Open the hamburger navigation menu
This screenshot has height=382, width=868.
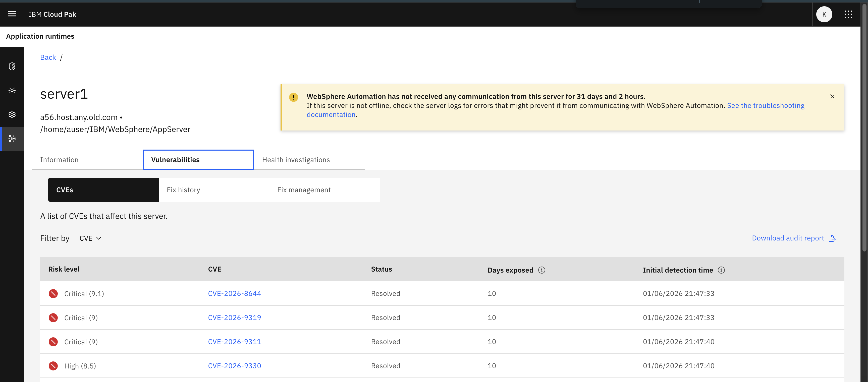(12, 15)
